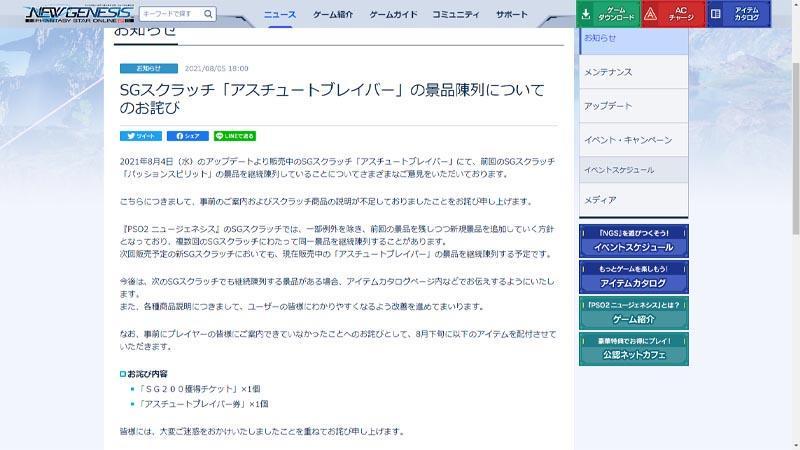Click the article title heading
Screen dimensions: 800x450
pyautogui.click(x=332, y=98)
